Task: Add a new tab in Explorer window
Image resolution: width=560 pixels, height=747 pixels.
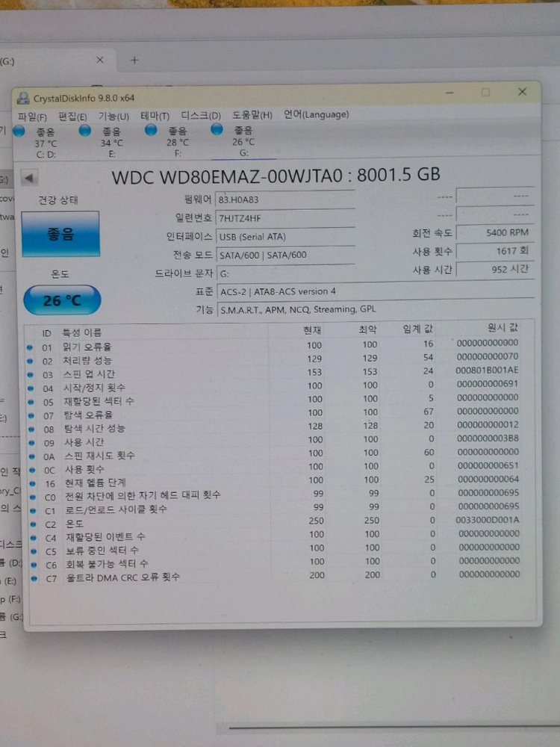Action: coord(134,60)
